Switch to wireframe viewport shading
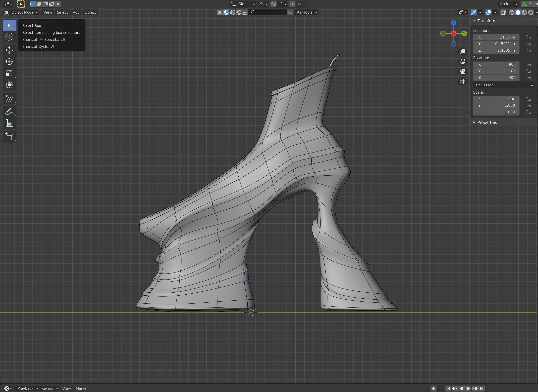The width and height of the screenshot is (538, 392). [512, 13]
